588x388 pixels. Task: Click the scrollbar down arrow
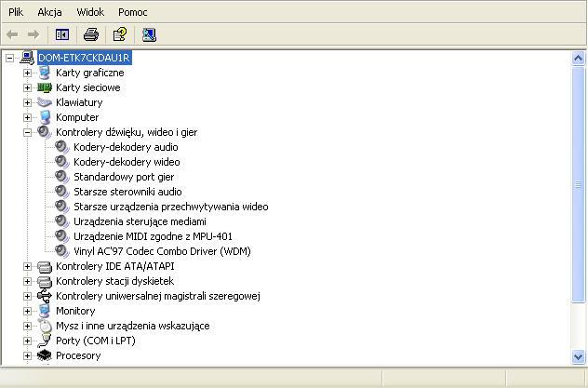point(578,356)
